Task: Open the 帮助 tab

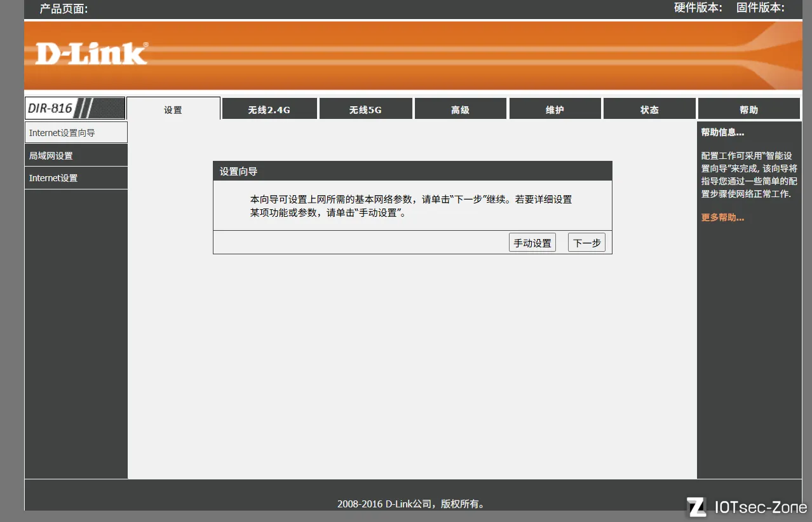Action: pos(749,109)
